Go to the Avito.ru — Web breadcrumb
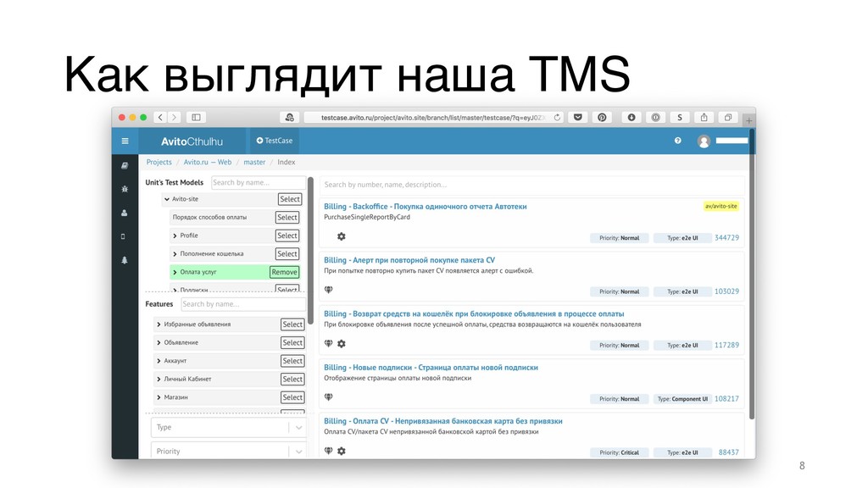The width and height of the screenshot is (868, 488). click(x=208, y=162)
